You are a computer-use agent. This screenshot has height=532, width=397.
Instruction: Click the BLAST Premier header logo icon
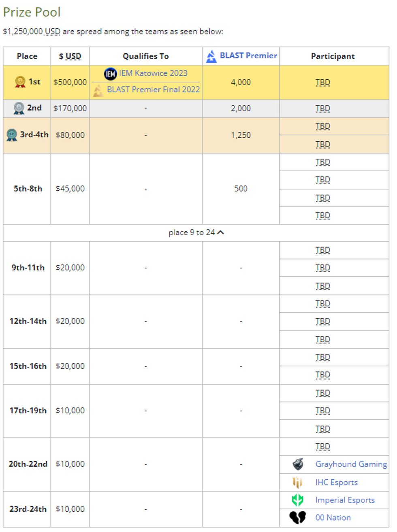(211, 56)
